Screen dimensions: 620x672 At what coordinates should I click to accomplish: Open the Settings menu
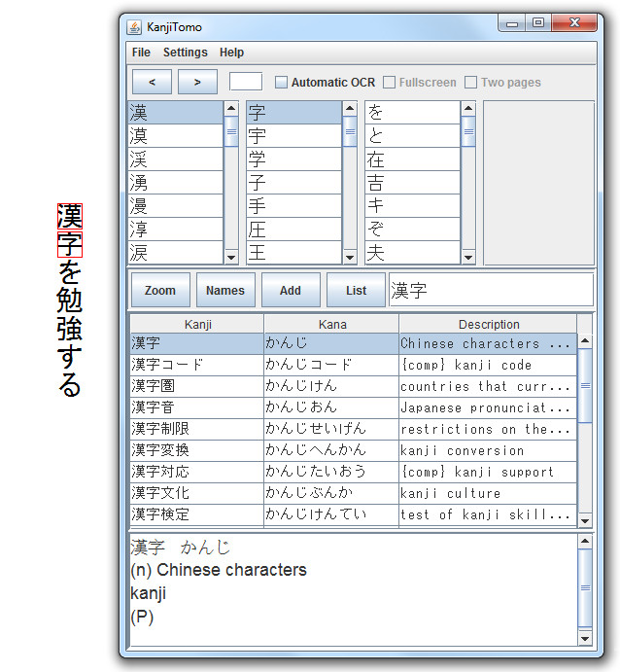[185, 53]
